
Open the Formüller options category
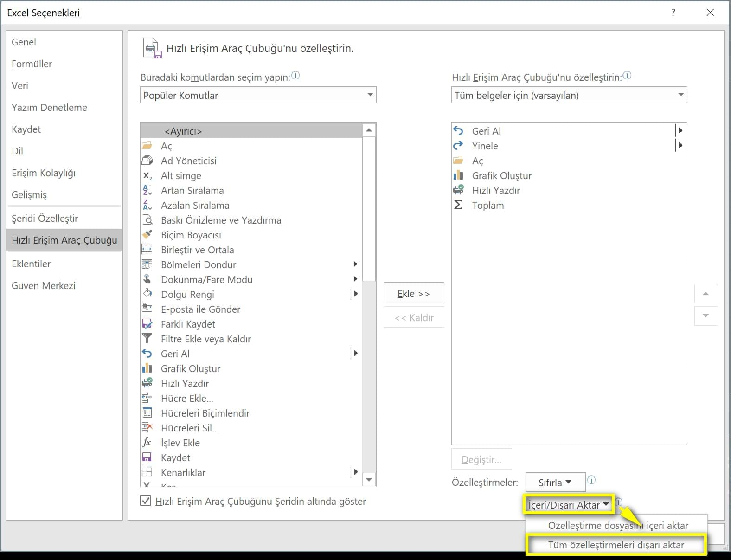pyautogui.click(x=64, y=64)
